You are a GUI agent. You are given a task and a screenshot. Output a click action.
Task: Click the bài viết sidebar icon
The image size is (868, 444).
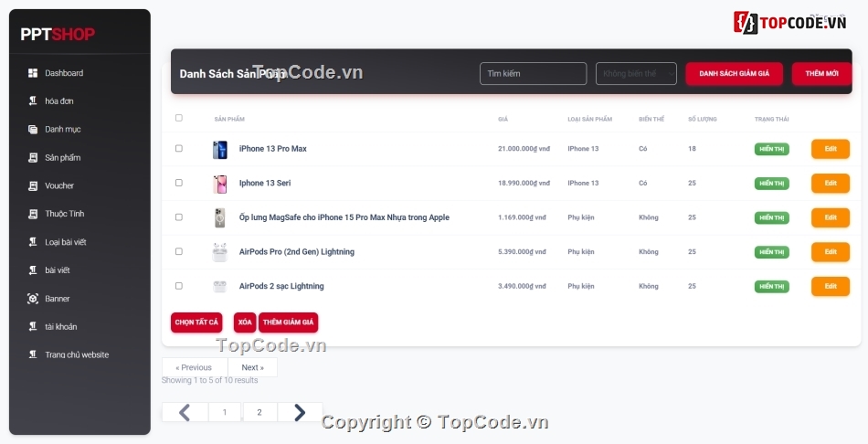[x=33, y=270]
